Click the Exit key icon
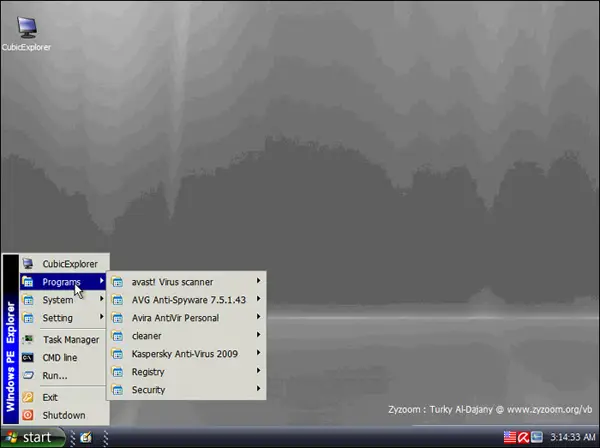The image size is (600, 448). click(28, 397)
